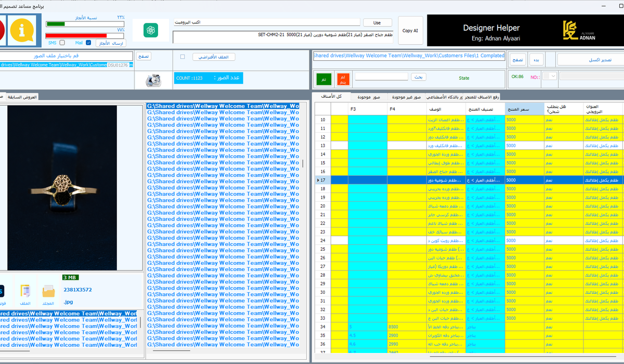Open بالذكاء الأصطناعي tab
The image size is (624, 364).
[445, 97]
